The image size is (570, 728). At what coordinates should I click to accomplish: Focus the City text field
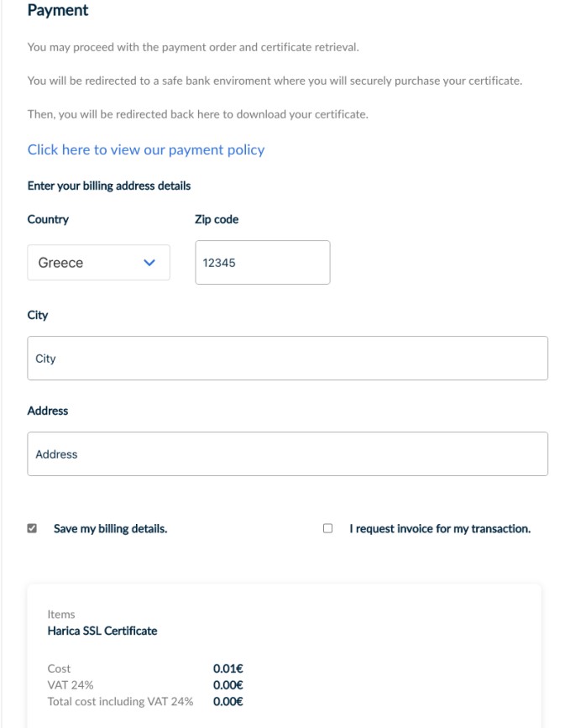(x=287, y=359)
